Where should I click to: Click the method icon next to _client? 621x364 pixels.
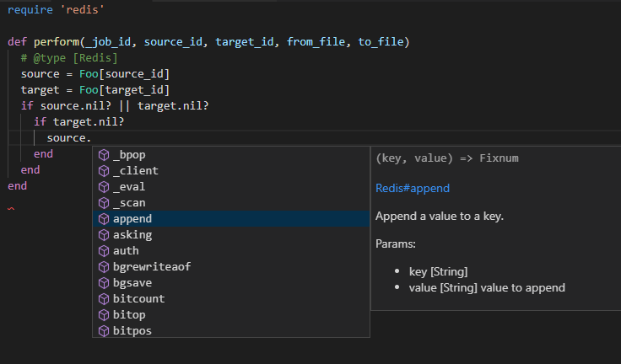click(104, 171)
